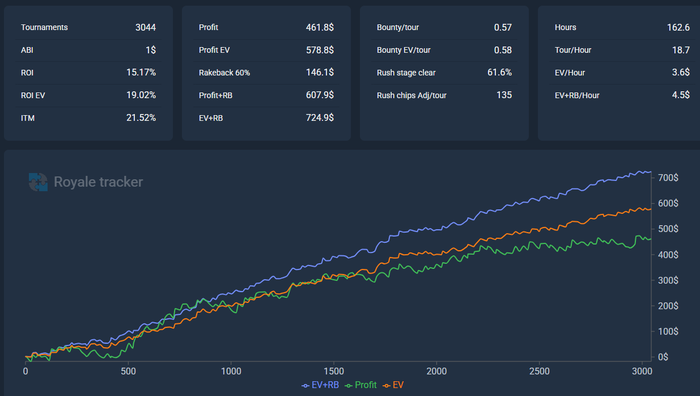Click the 3000 x-axis tick label
This screenshot has height=396, width=700.
[642, 371]
